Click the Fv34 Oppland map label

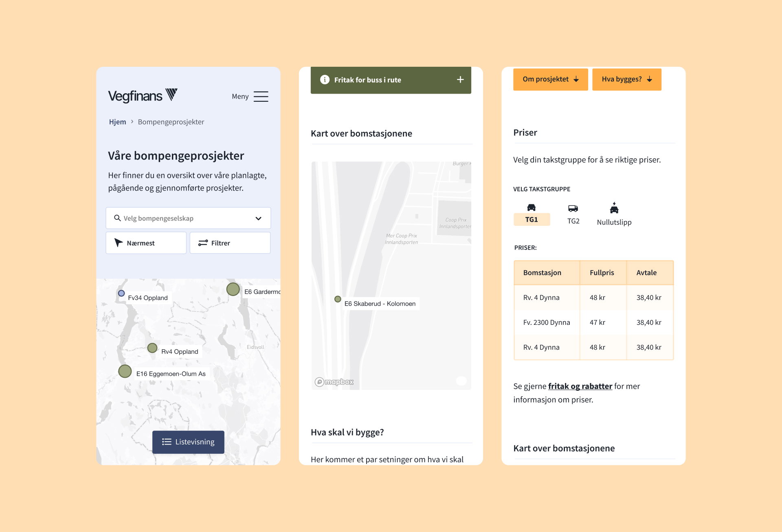point(148,298)
